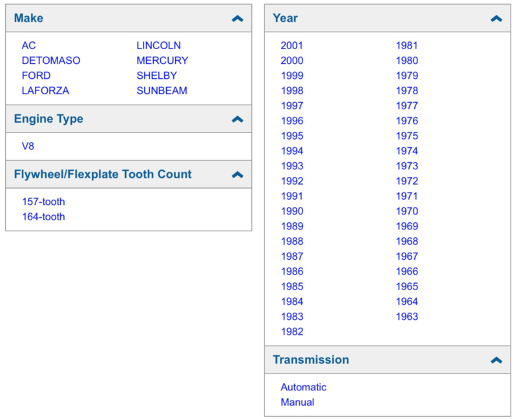Select year 1975
This screenshot has height=420, width=517.
click(x=407, y=136)
